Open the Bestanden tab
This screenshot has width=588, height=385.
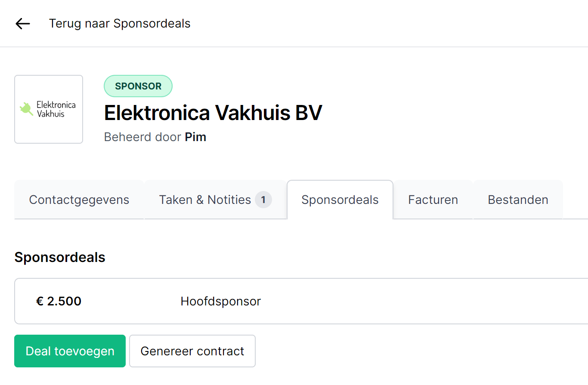pyautogui.click(x=518, y=200)
